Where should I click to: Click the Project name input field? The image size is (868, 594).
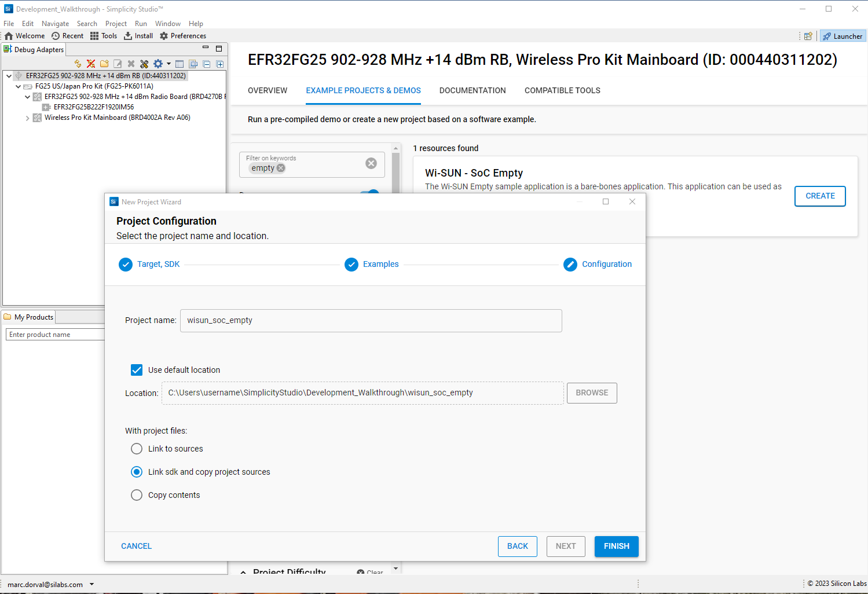point(371,321)
